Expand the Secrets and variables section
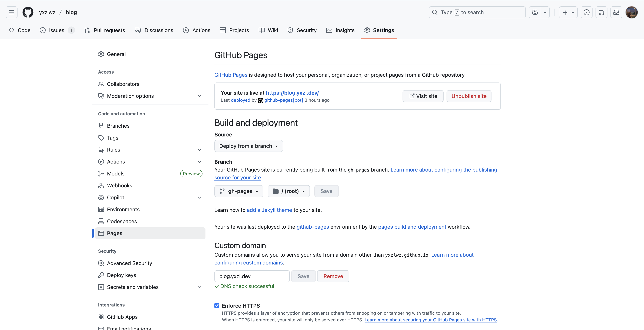This screenshot has height=330, width=644. click(199, 287)
